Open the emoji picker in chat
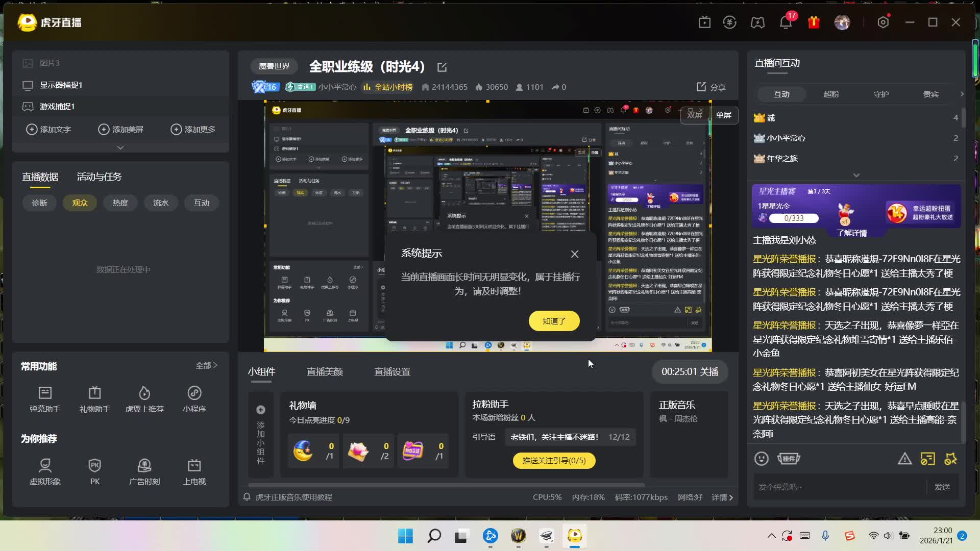 tap(761, 459)
